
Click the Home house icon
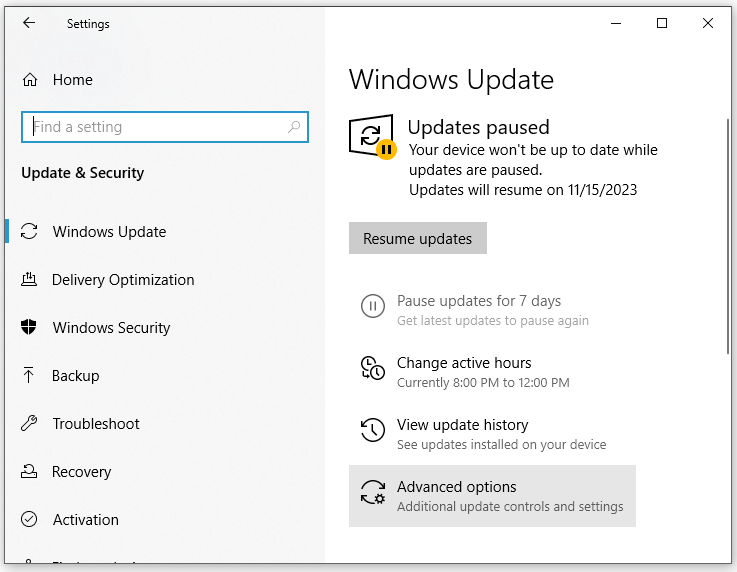click(x=30, y=80)
